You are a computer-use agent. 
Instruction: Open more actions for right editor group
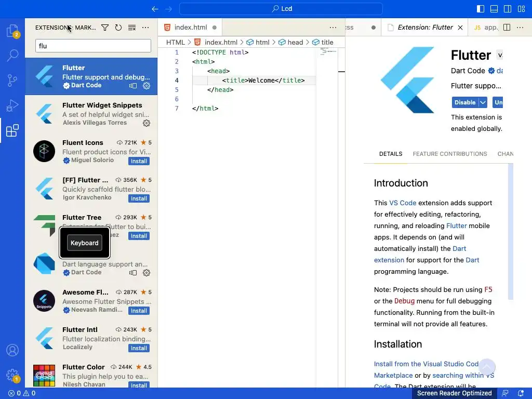tap(520, 28)
